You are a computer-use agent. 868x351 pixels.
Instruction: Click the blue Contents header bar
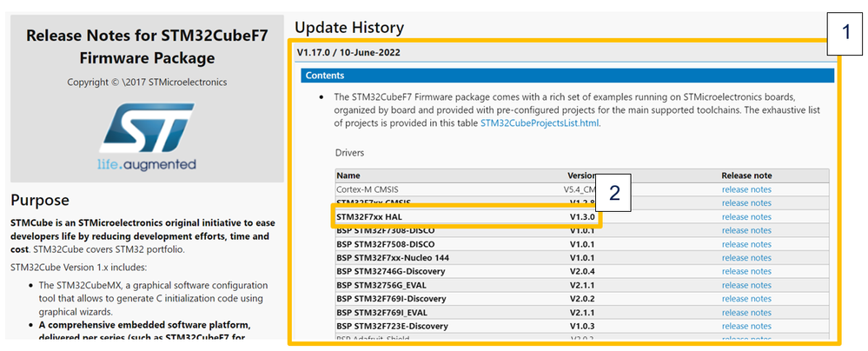(567, 76)
